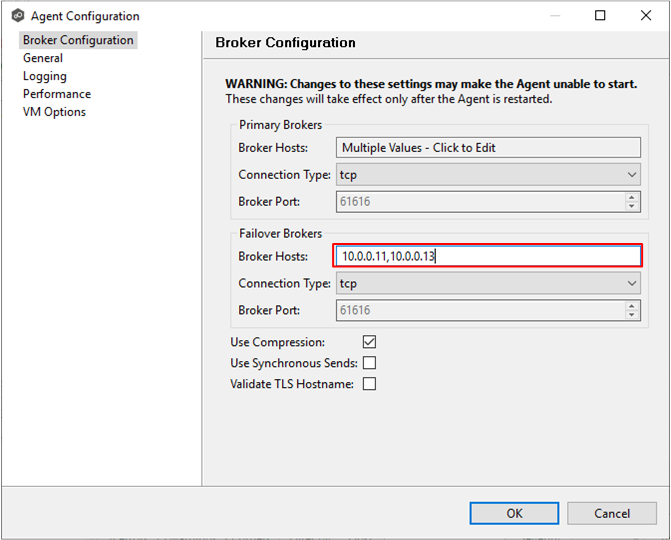Enable Use Synchronous Sends checkbox

[x=369, y=363]
